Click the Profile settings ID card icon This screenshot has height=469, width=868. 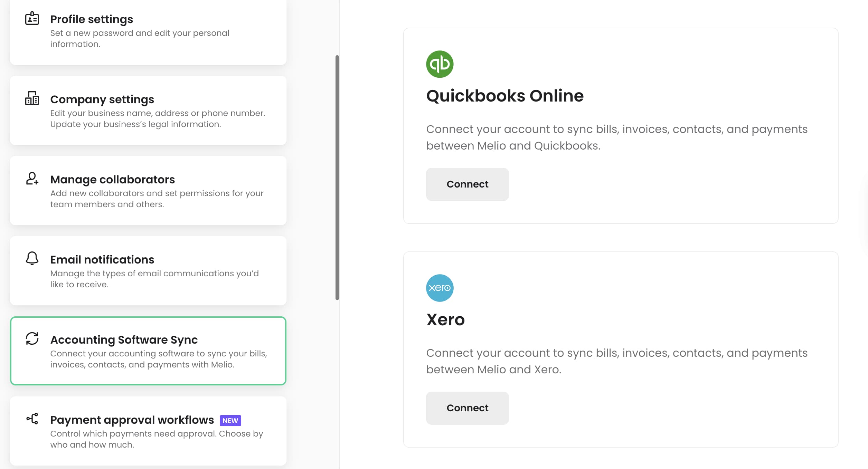point(32,18)
